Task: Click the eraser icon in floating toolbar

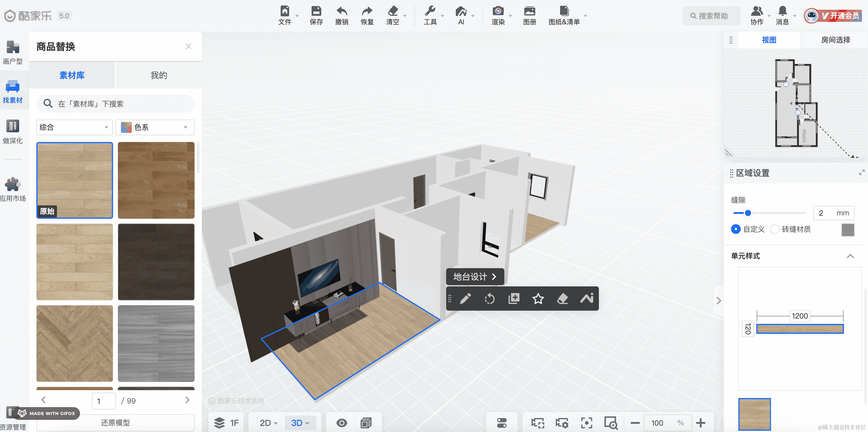Action: (563, 299)
